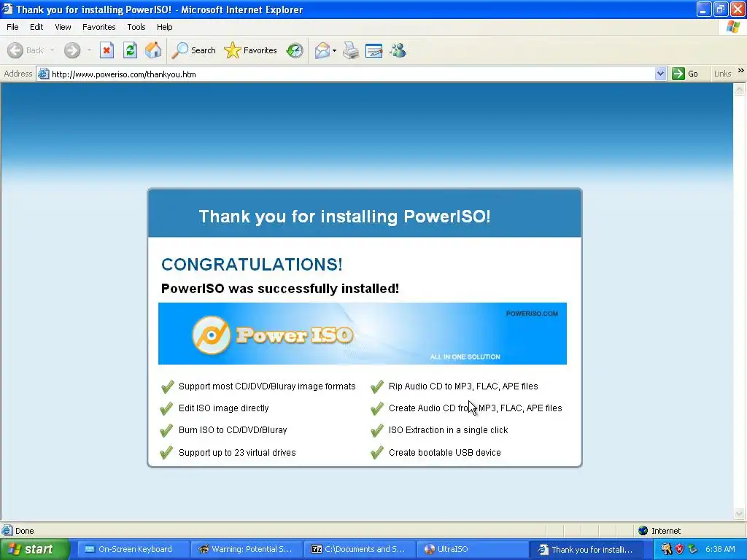Print the page with the printer icon
747x560 pixels.
pos(351,50)
